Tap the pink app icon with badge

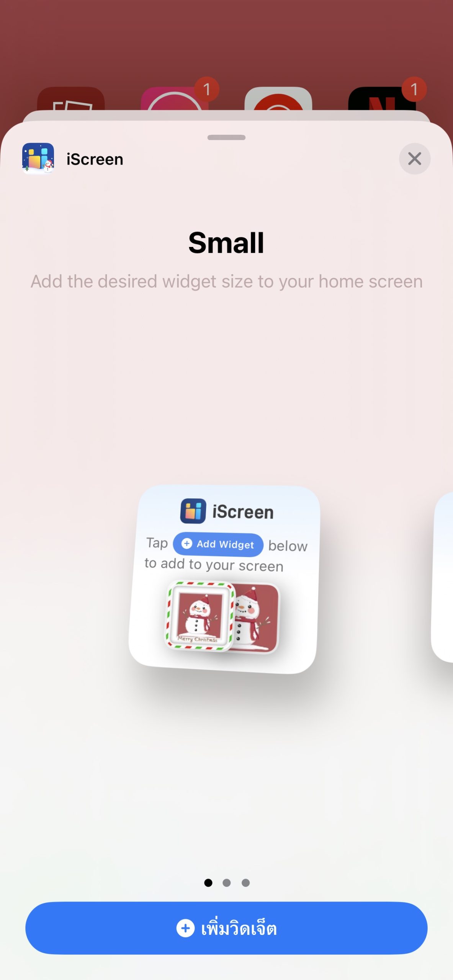(175, 99)
